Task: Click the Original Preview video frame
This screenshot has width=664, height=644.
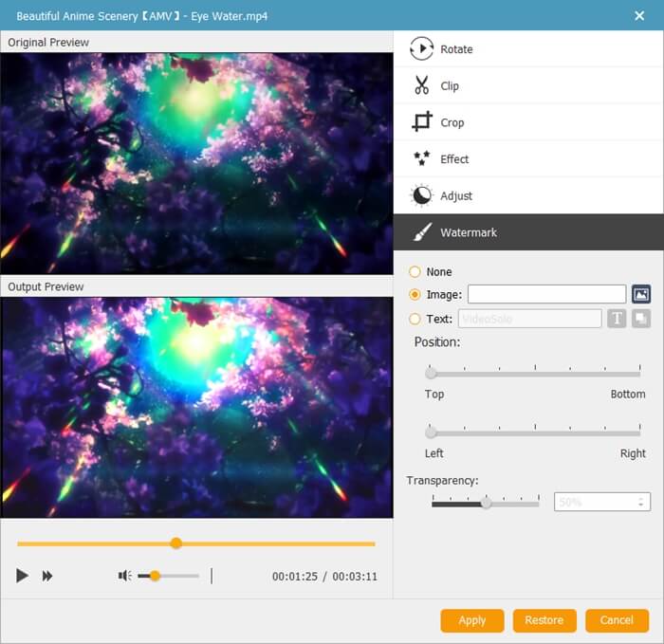Action: (x=196, y=163)
